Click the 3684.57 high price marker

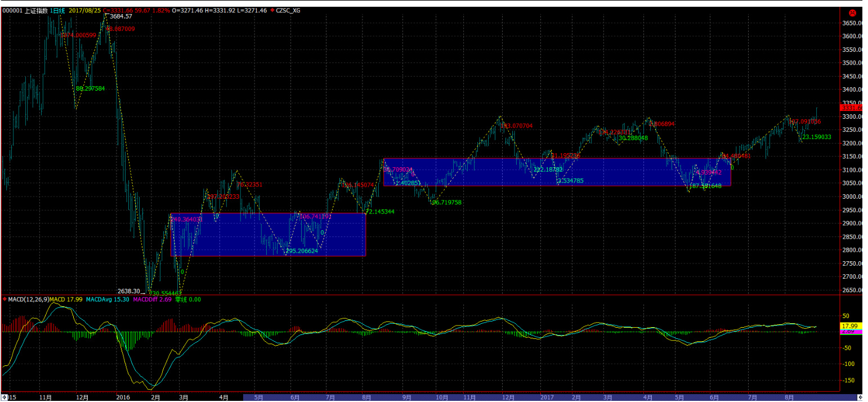pos(120,16)
